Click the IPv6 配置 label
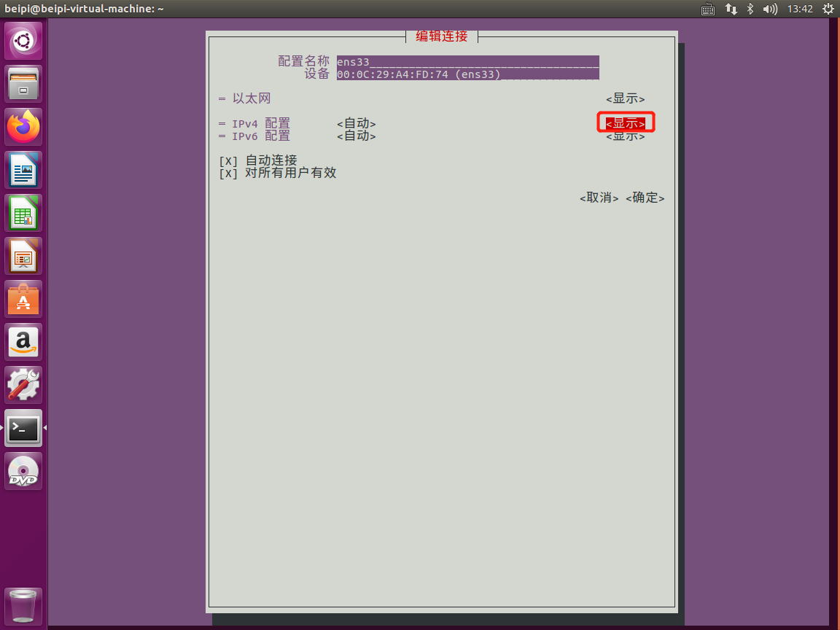 pos(261,136)
